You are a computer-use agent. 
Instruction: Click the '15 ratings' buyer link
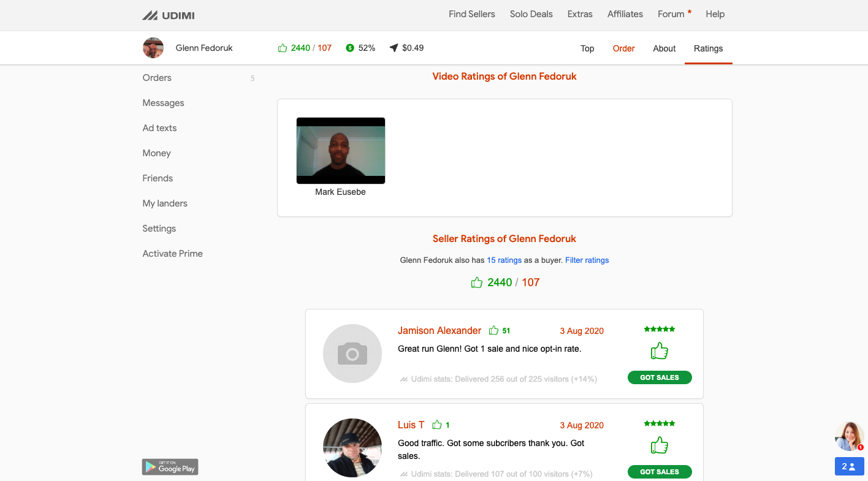[x=504, y=260]
